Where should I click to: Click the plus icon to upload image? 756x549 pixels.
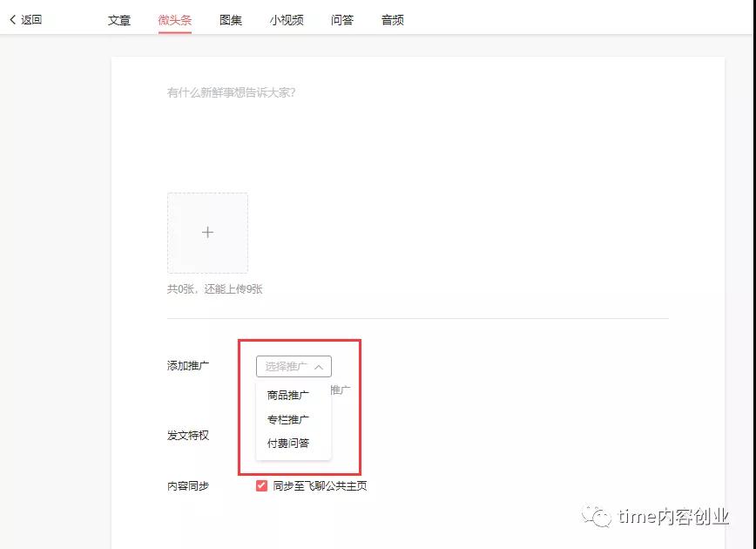207,233
